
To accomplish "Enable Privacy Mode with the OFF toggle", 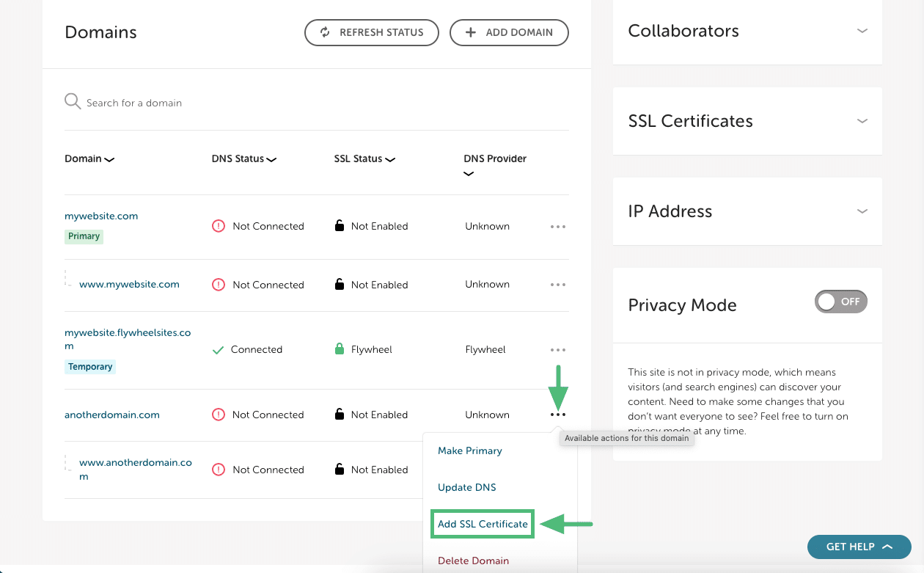I will point(840,302).
